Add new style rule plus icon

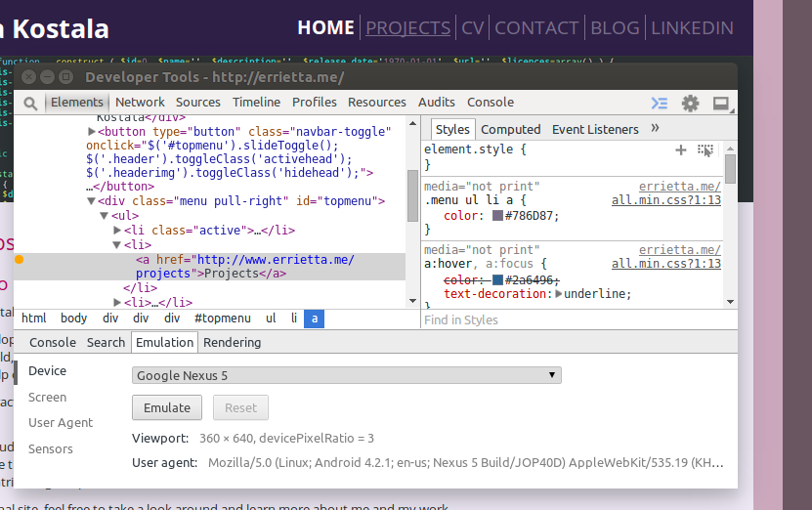(681, 149)
